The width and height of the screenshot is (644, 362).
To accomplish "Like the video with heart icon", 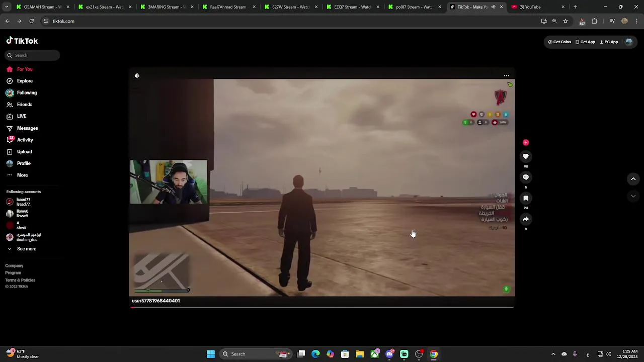I will click(x=526, y=156).
